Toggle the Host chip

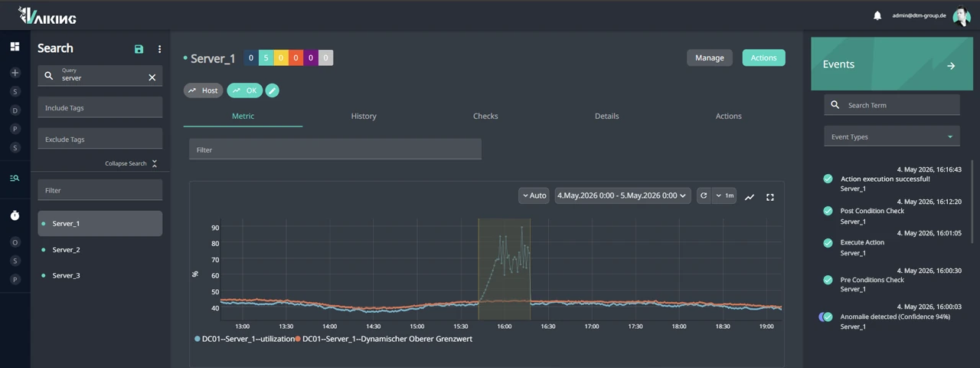click(x=203, y=90)
